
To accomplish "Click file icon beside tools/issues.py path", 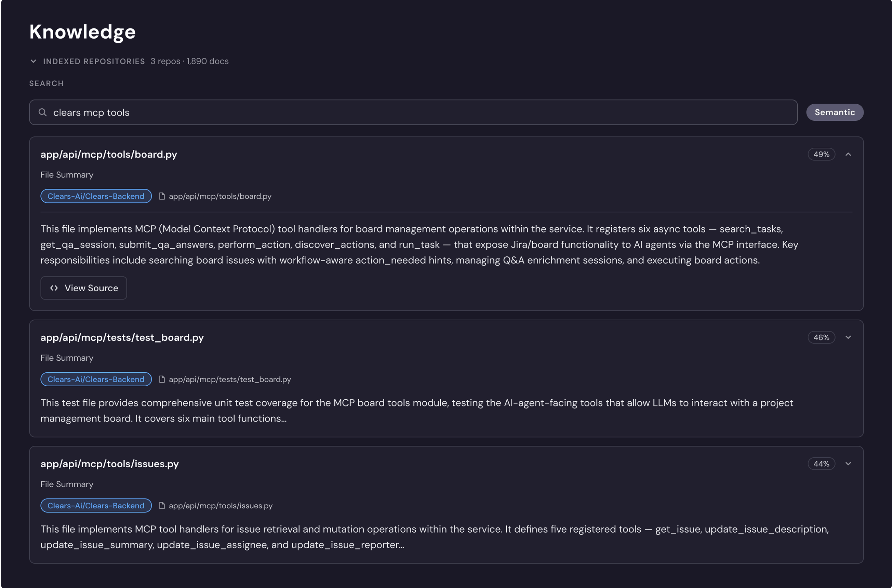I will (x=162, y=506).
